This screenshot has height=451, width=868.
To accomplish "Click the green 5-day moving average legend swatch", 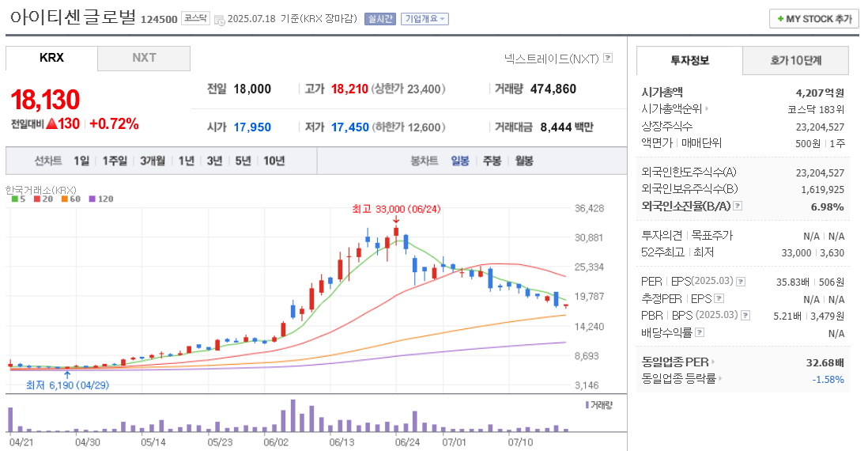I will point(15,199).
